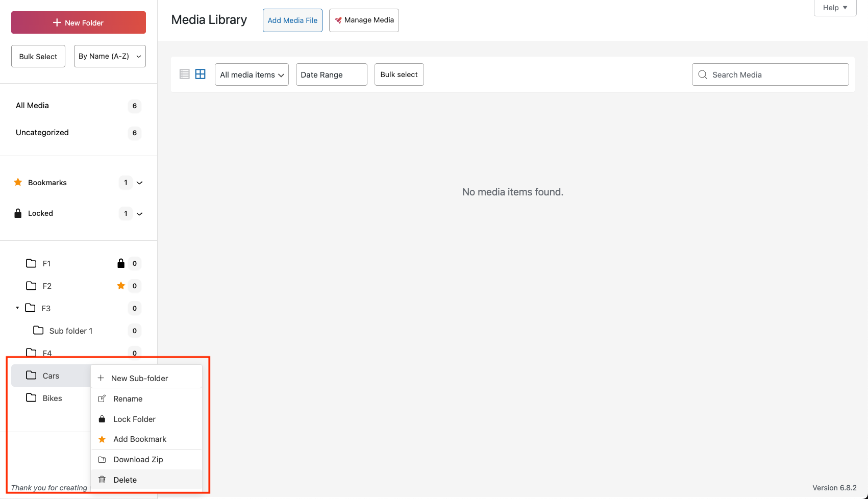Click the New Folder button
Screen dimensions: 868x499
click(78, 22)
